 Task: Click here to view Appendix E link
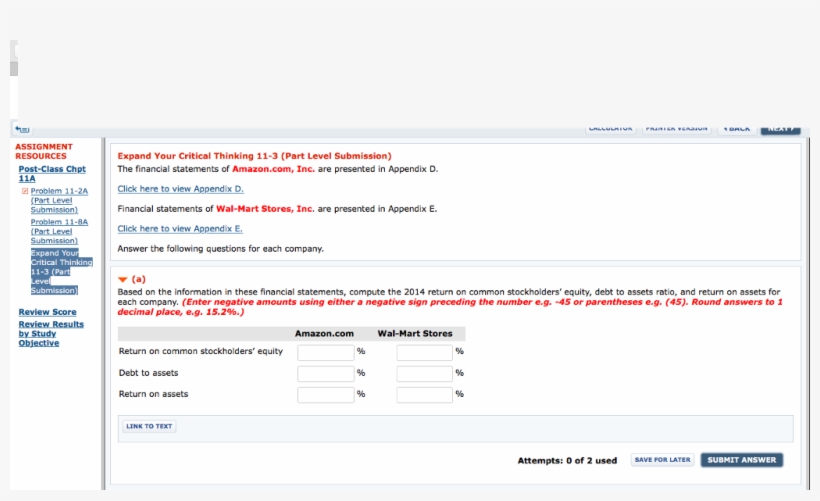[180, 229]
